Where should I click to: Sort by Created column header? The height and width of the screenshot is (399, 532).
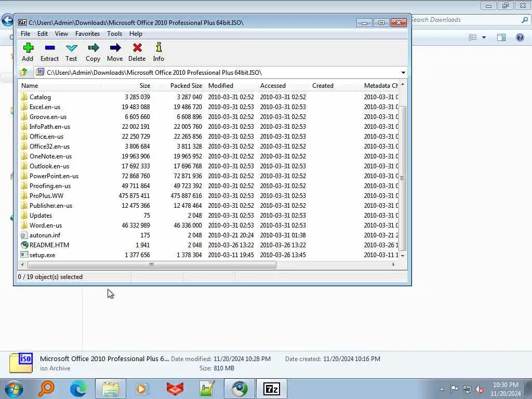[x=334, y=86]
